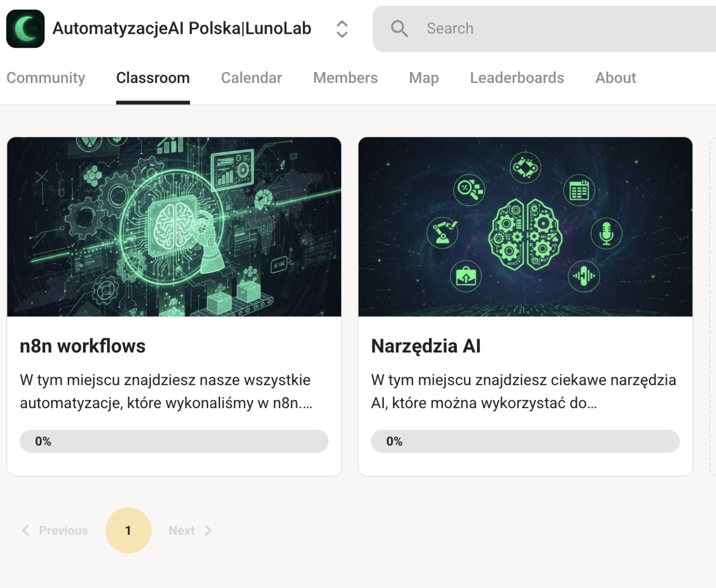This screenshot has height=588, width=716.
Task: Open the Community tab
Action: point(46,78)
